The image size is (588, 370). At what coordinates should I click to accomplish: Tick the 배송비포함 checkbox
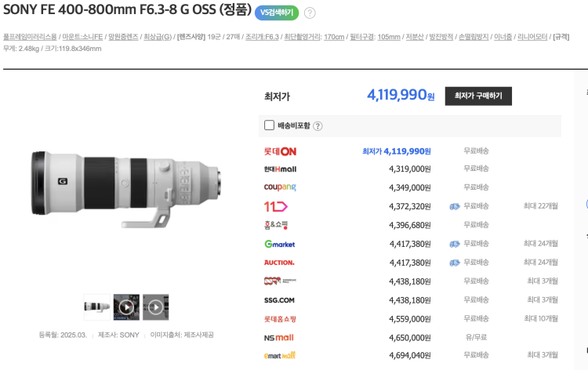pos(269,125)
